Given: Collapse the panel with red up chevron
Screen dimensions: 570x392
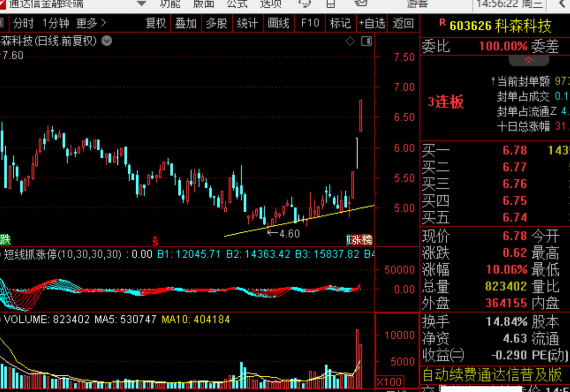Looking at the screenshot, I should pyautogui.click(x=528, y=61).
